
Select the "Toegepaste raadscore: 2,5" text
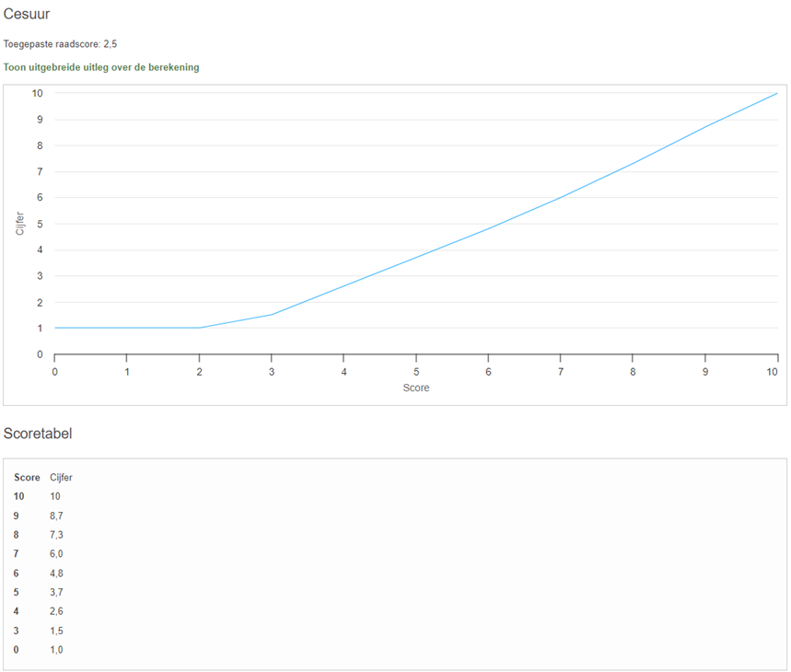point(61,43)
